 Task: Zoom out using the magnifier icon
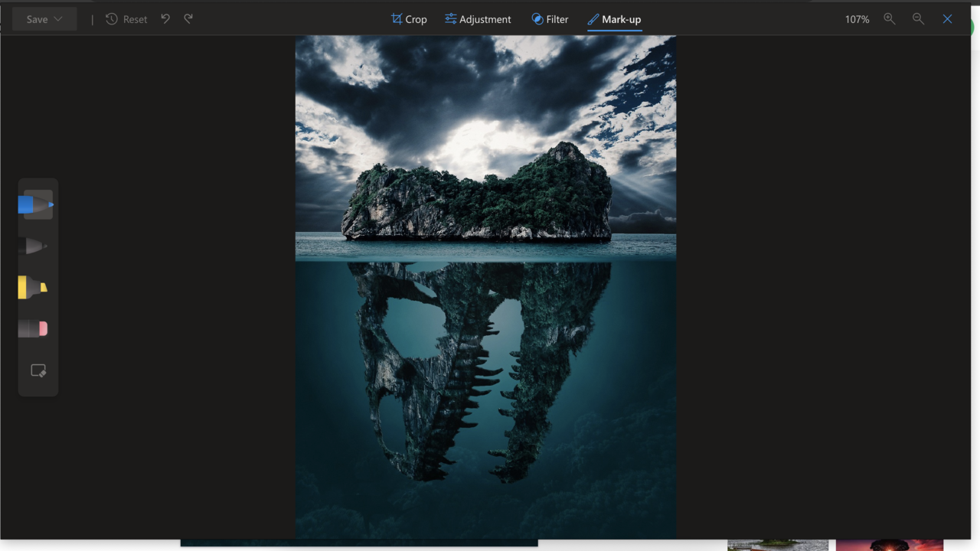tap(918, 18)
